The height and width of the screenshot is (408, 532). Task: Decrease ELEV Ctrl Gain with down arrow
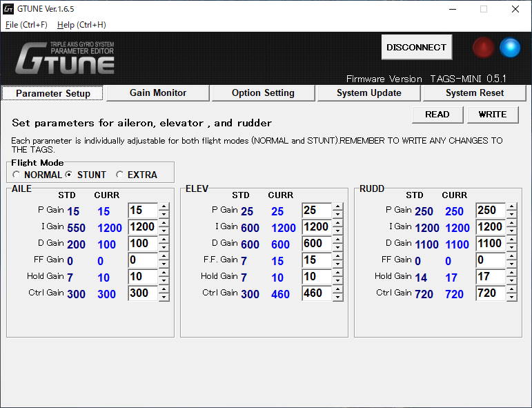[337, 298]
